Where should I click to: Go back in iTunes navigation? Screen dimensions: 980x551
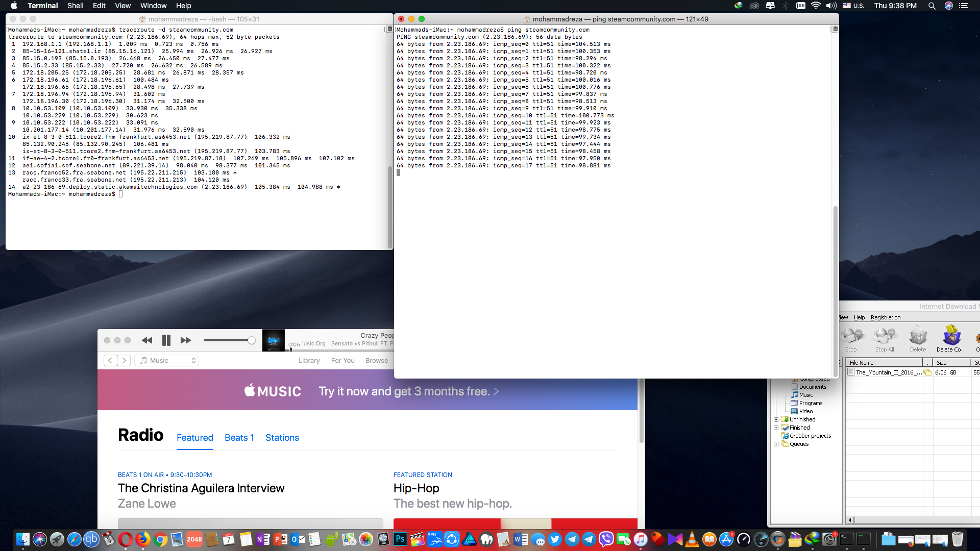click(x=110, y=360)
